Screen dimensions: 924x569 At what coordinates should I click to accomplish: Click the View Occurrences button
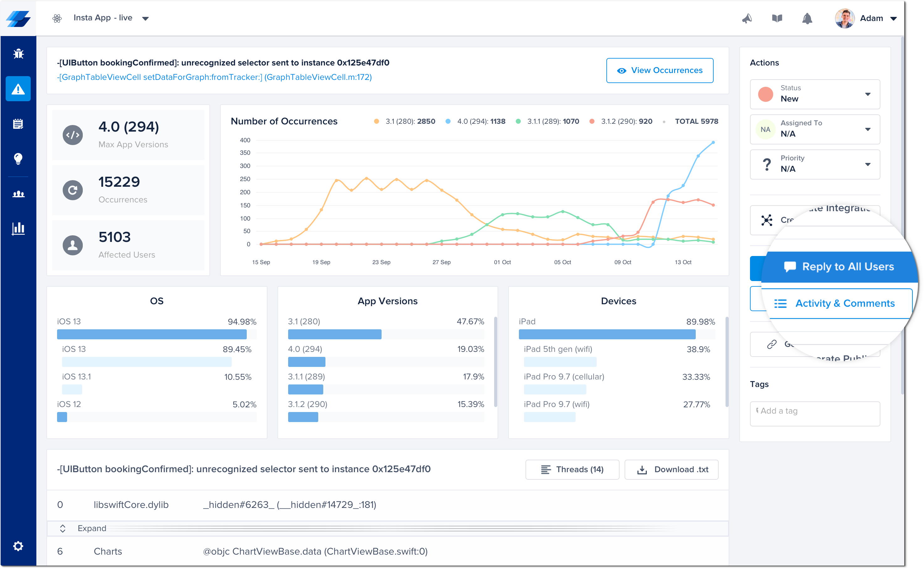[660, 70]
